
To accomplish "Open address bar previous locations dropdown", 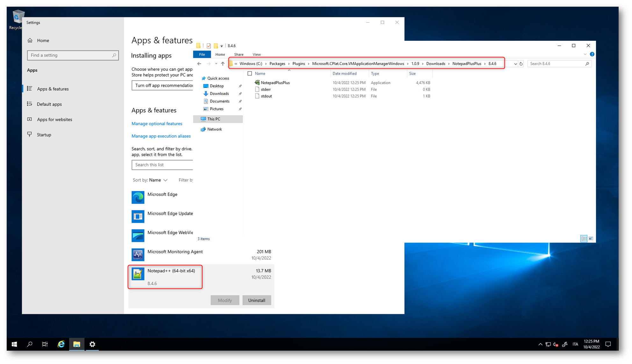I will 515,64.
